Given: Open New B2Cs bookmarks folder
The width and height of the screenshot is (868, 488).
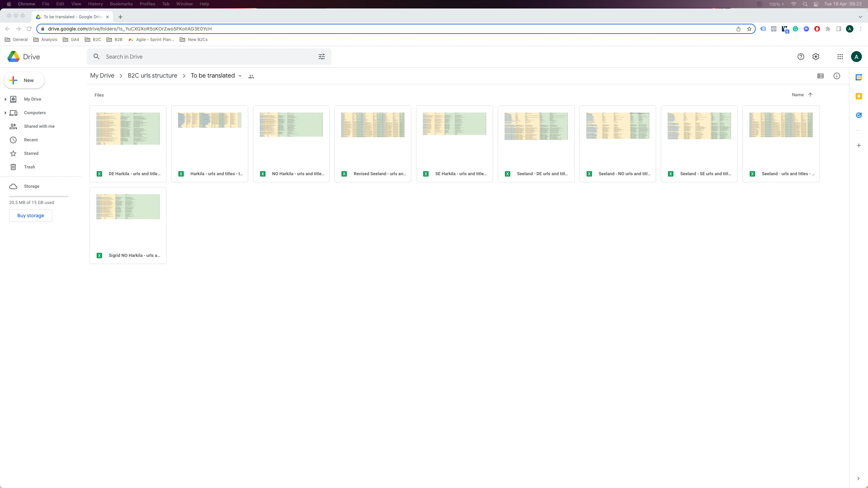Looking at the screenshot, I should click(194, 39).
